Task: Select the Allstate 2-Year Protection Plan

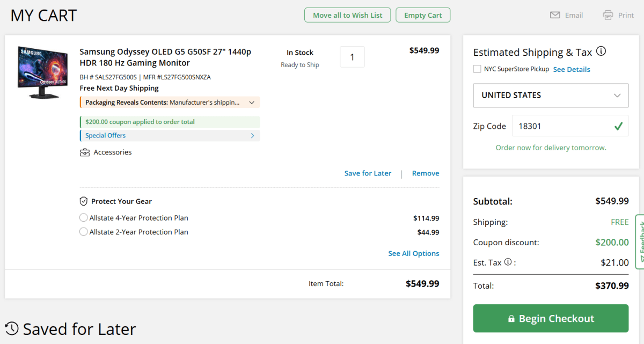Action: [83, 231]
